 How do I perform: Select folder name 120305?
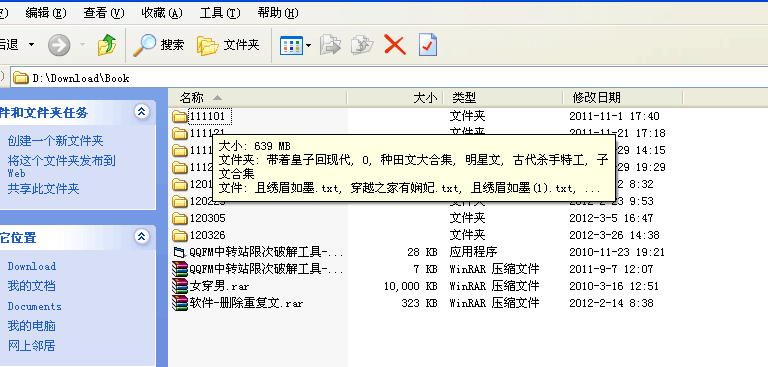[207, 218]
